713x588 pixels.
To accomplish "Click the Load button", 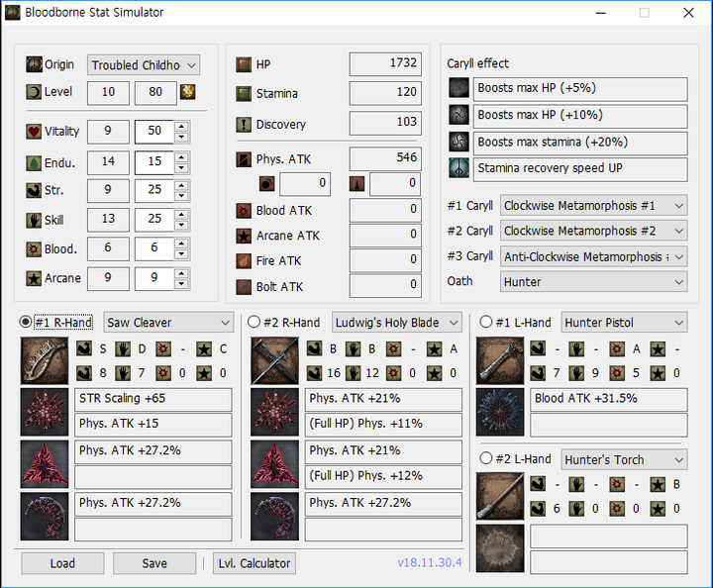I will (62, 563).
